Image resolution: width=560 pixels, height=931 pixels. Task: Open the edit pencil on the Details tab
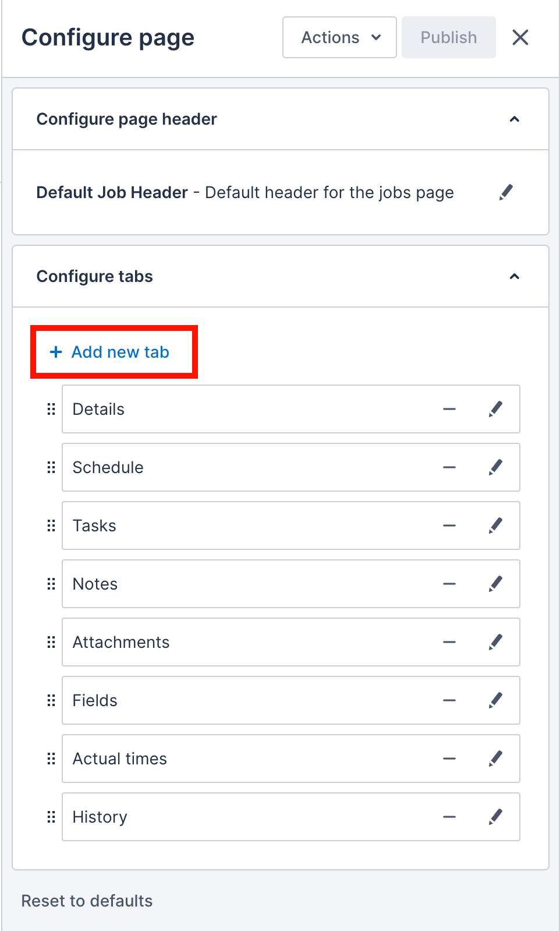click(x=496, y=409)
